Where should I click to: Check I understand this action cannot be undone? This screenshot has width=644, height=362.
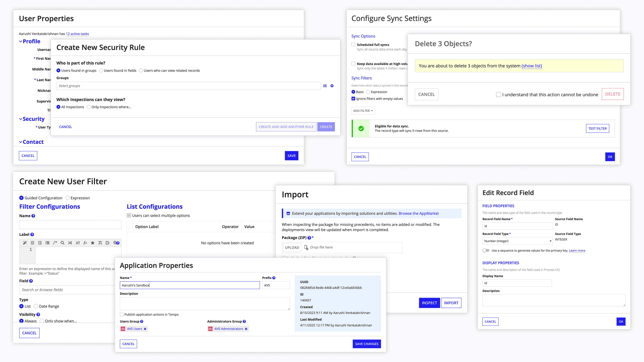pos(499,94)
